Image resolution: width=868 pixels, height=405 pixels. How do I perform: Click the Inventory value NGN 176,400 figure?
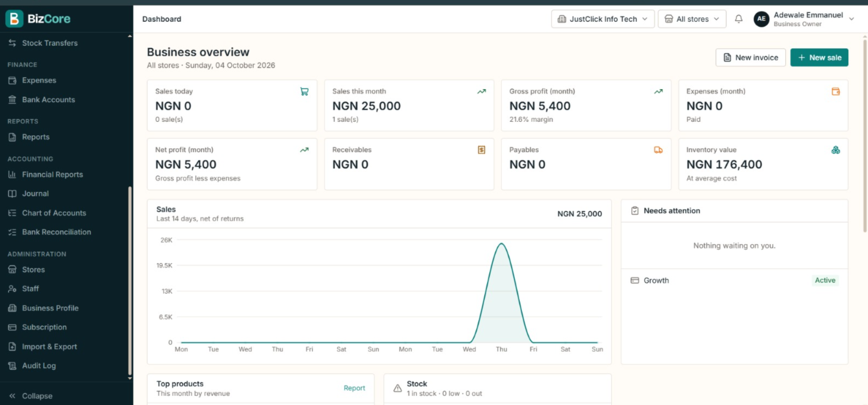pos(724,165)
